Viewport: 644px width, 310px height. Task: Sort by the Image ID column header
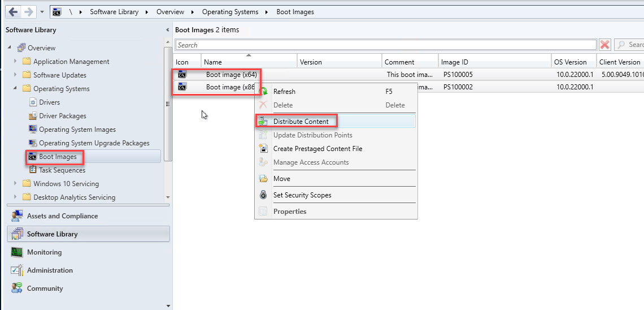click(x=455, y=62)
